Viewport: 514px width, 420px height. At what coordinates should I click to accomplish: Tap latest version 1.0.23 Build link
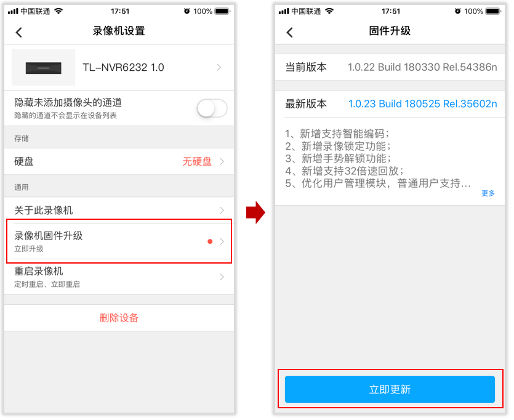point(422,103)
